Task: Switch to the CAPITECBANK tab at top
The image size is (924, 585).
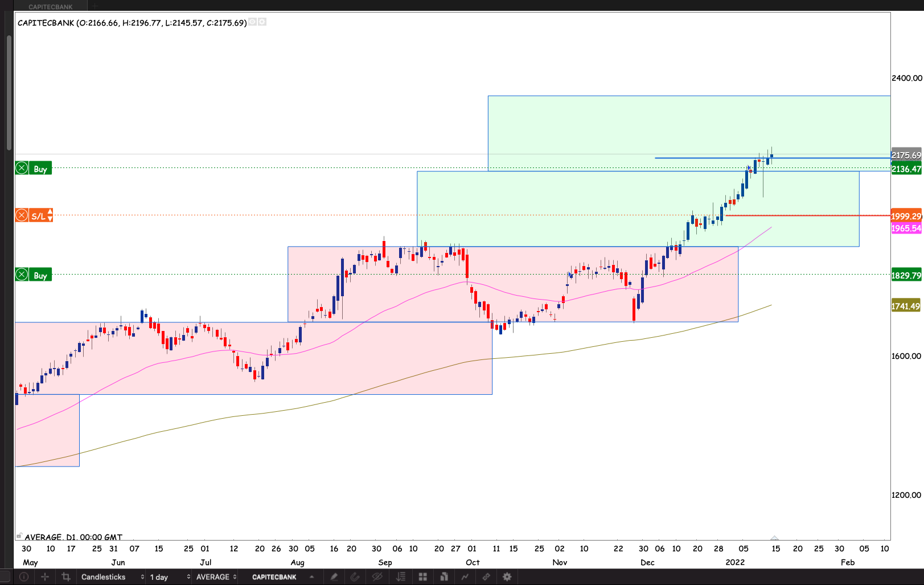Action: tap(51, 7)
